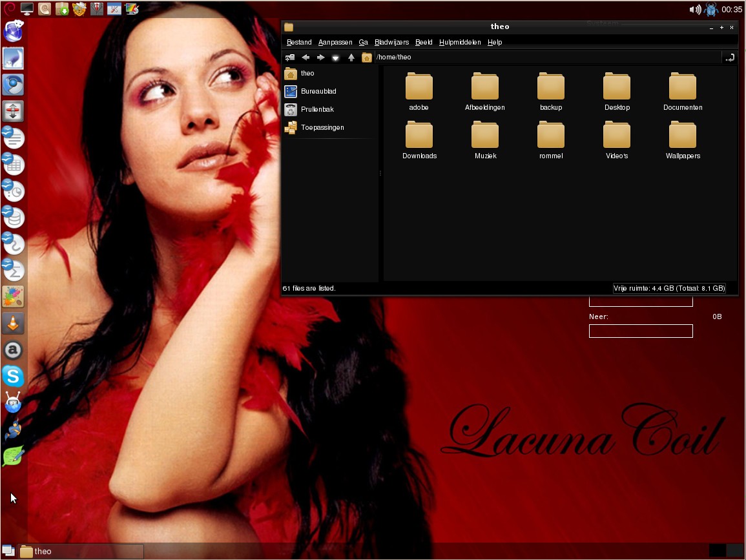Select the Muziek folder
The image size is (746, 560).
pyautogui.click(x=485, y=140)
